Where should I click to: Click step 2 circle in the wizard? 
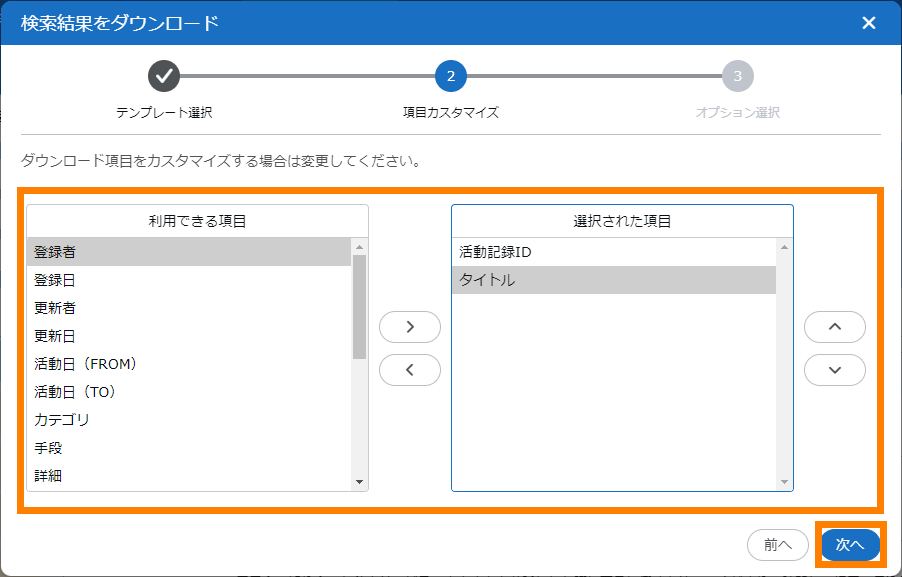click(x=450, y=75)
